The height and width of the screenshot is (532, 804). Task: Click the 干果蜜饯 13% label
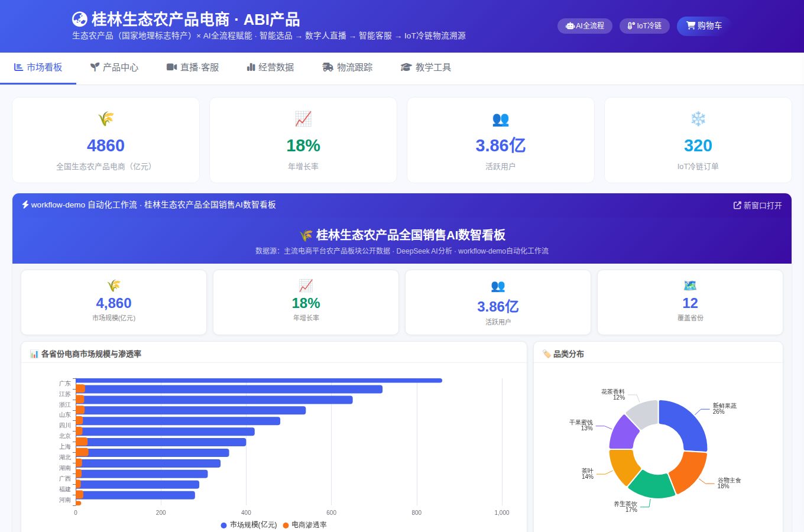(x=581, y=425)
